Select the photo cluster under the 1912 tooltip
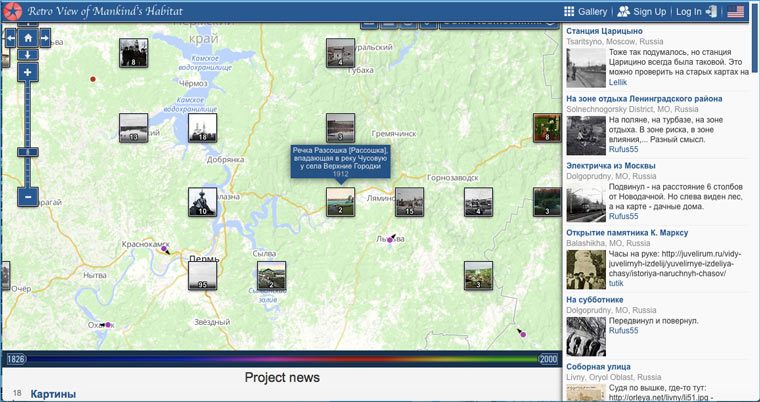760x402 pixels. coord(340,202)
